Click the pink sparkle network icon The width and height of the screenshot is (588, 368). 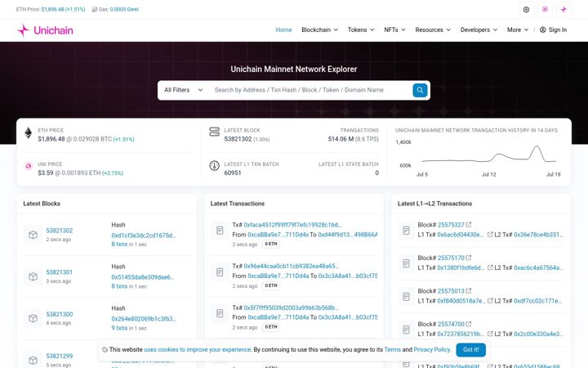click(x=563, y=10)
